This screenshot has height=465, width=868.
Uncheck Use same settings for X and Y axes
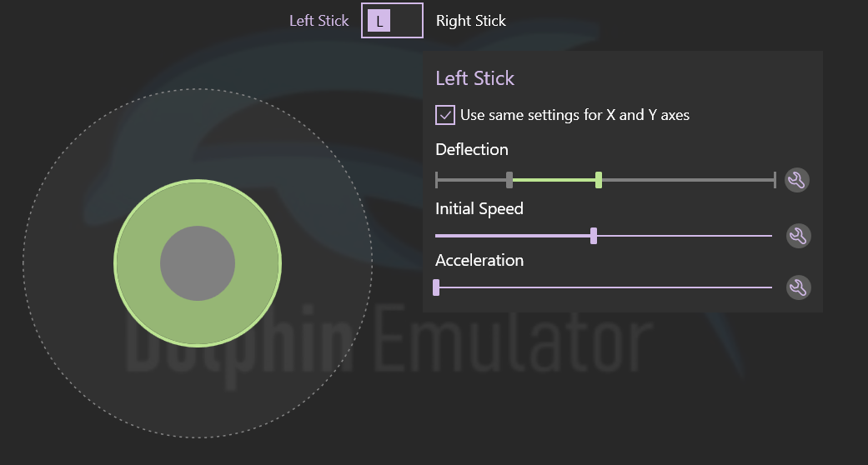[445, 115]
